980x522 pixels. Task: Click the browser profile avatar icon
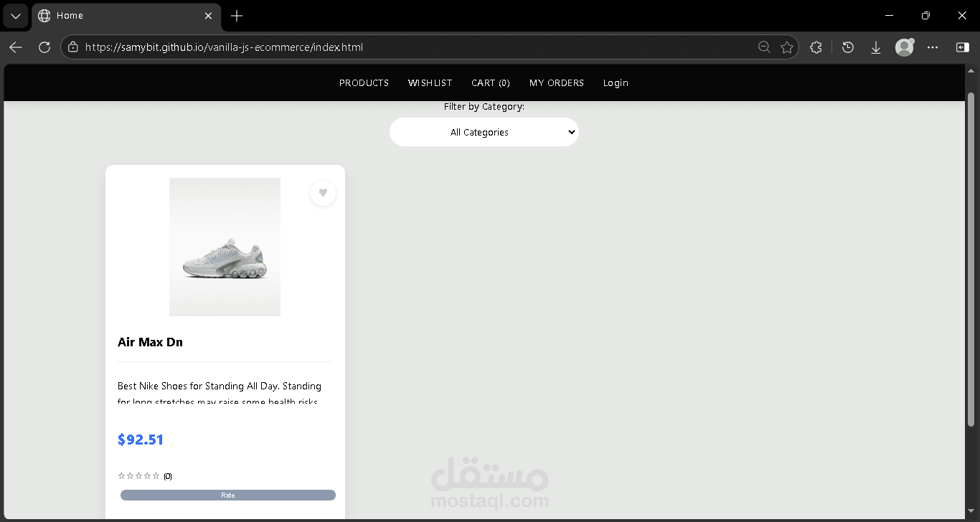coord(904,47)
